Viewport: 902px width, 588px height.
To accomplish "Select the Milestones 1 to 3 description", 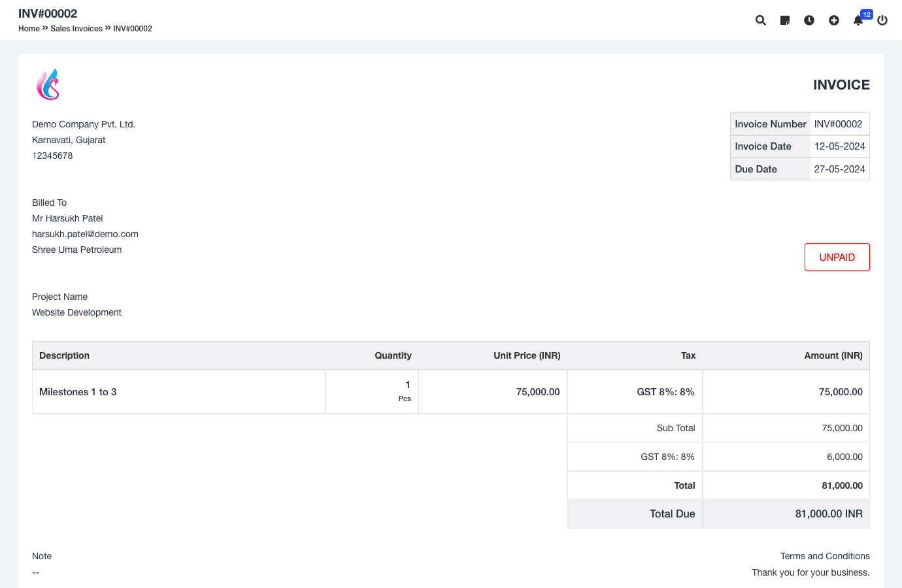I will [78, 391].
